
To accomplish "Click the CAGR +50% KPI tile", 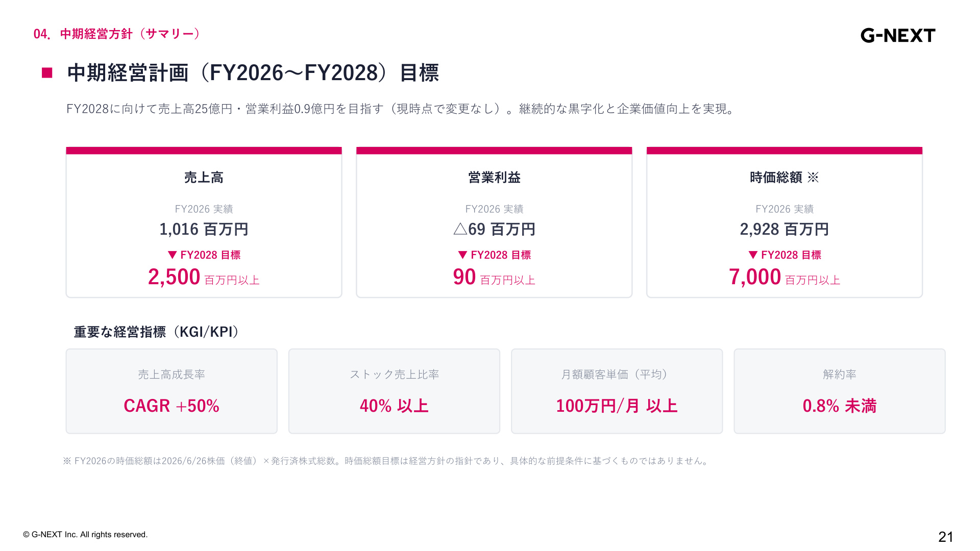I will (x=171, y=391).
